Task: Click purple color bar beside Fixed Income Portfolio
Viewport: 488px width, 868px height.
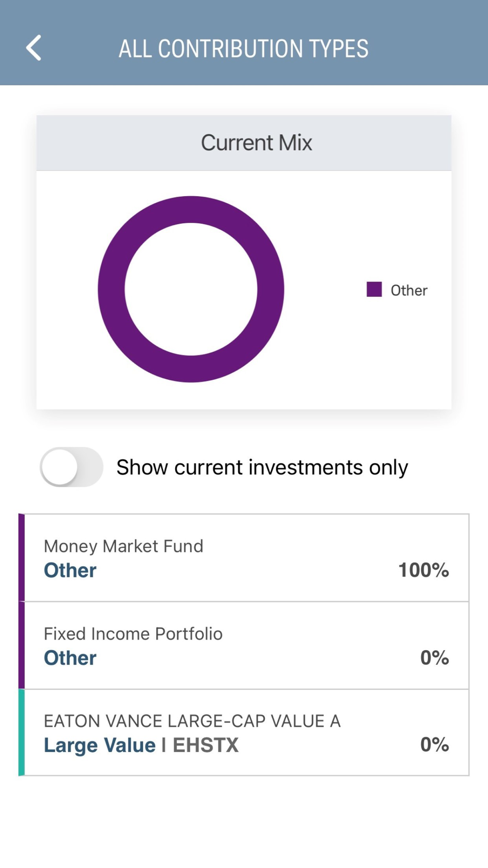Action: (x=21, y=645)
